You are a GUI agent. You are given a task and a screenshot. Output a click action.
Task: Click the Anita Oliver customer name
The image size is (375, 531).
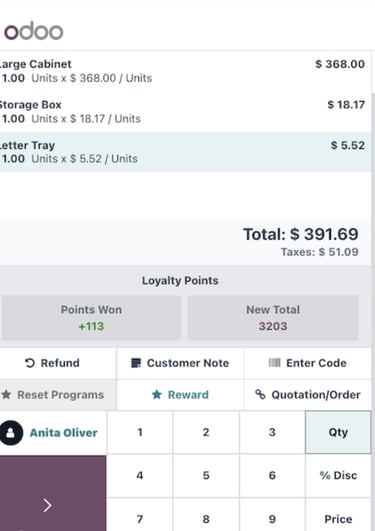(64, 432)
